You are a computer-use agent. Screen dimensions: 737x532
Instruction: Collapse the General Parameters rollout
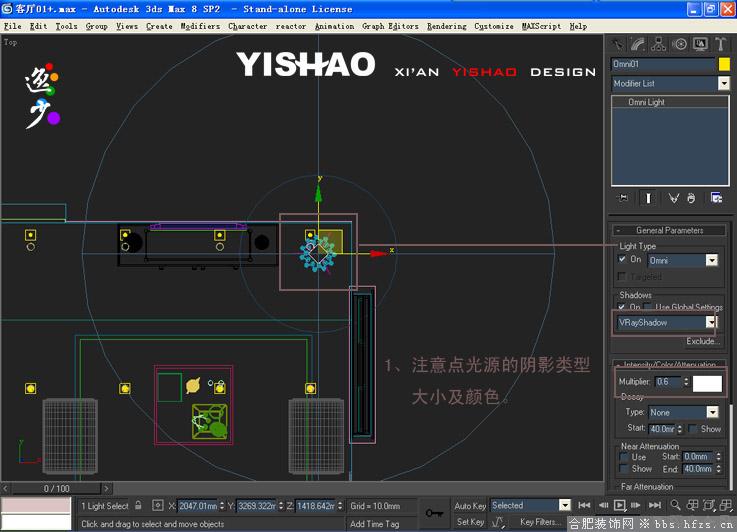click(x=669, y=230)
